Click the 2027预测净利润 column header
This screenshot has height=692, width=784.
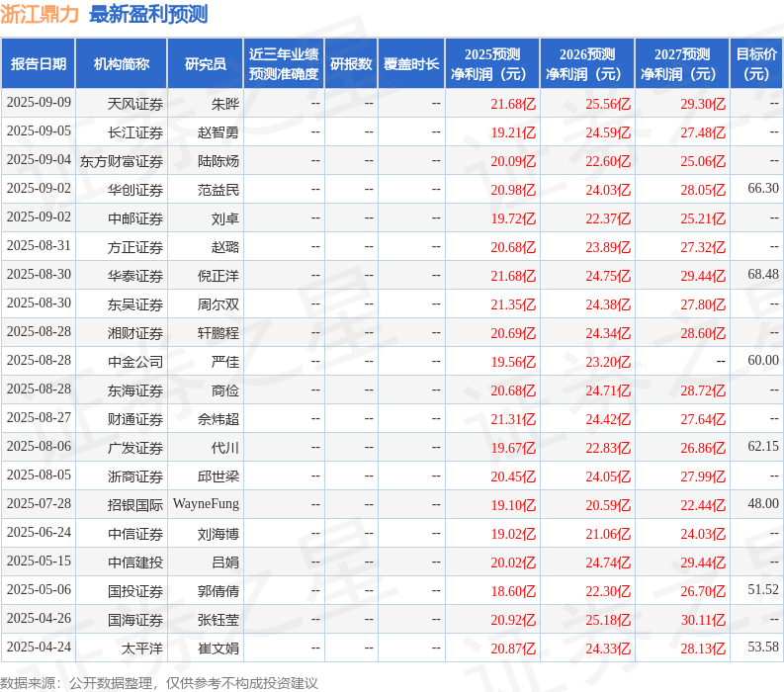tap(682, 64)
